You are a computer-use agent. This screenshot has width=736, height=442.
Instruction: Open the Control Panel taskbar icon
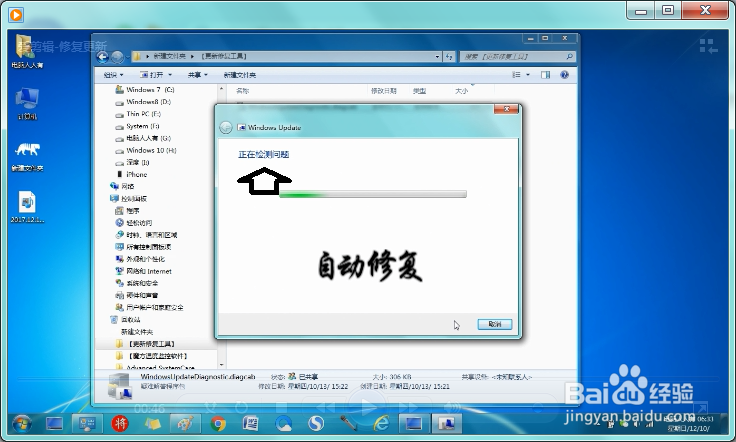(x=87, y=424)
